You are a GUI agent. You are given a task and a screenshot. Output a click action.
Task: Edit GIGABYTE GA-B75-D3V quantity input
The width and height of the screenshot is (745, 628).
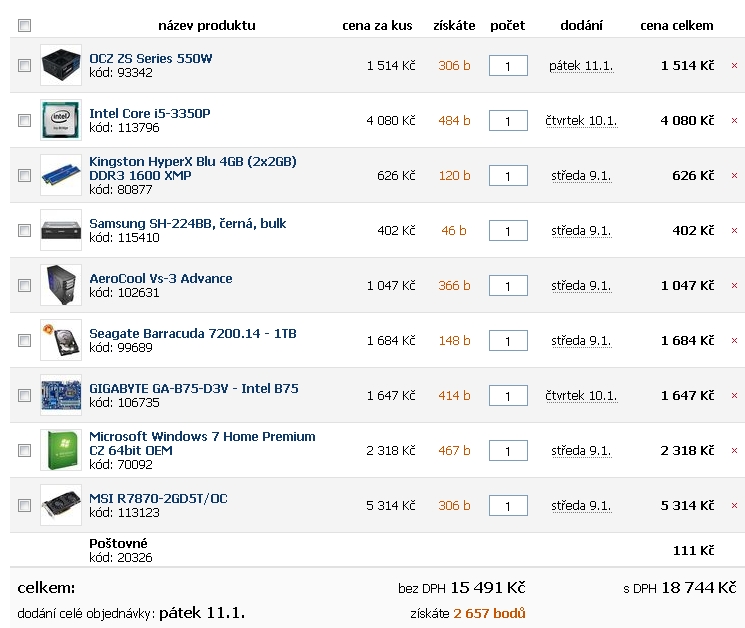(508, 396)
